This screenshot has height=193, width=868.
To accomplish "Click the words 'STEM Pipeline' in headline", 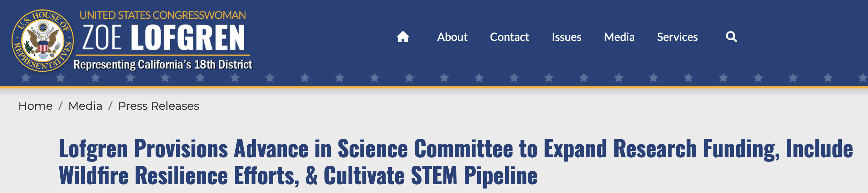I will pos(474,176).
